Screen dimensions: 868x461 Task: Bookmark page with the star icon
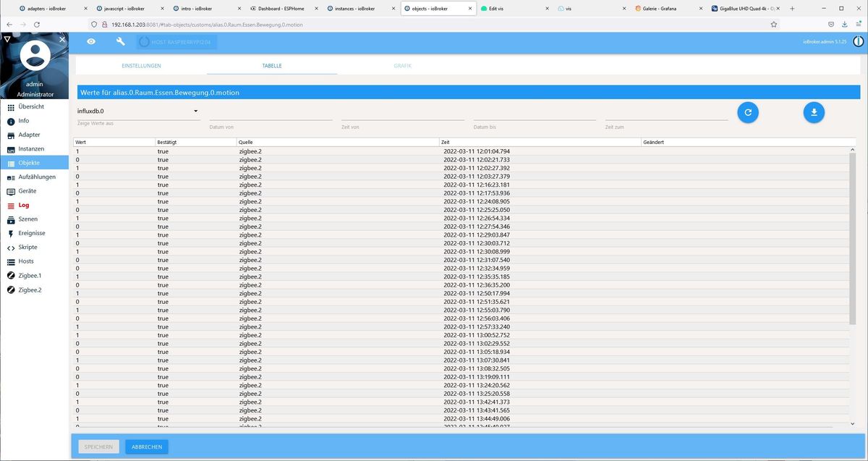(x=773, y=24)
